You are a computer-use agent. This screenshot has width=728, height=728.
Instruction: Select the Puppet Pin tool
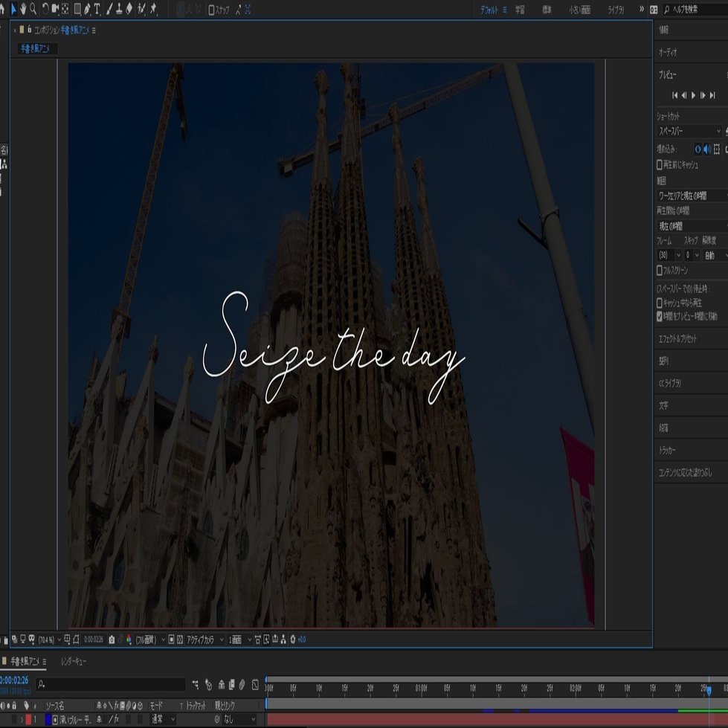click(x=153, y=9)
